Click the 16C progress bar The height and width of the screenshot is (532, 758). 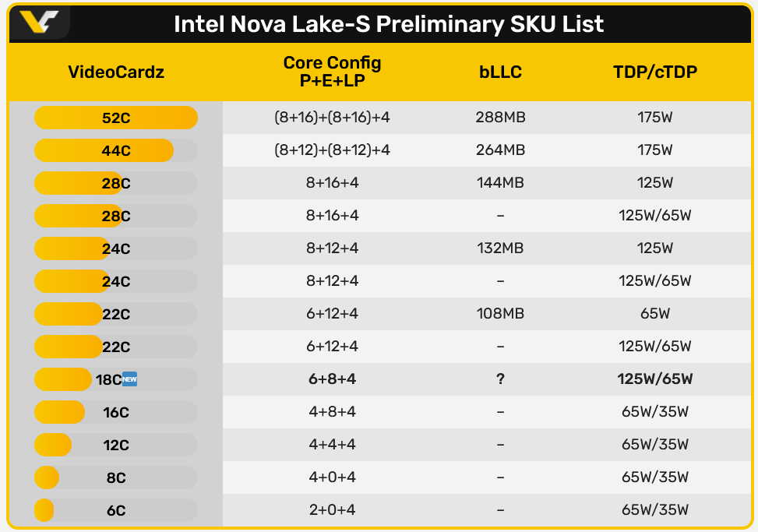[116, 412]
